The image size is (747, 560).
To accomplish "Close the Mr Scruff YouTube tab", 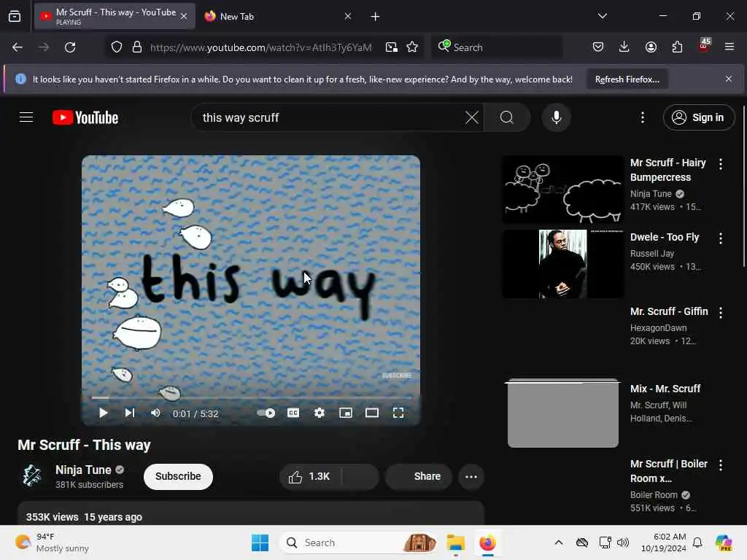I will [x=184, y=16].
